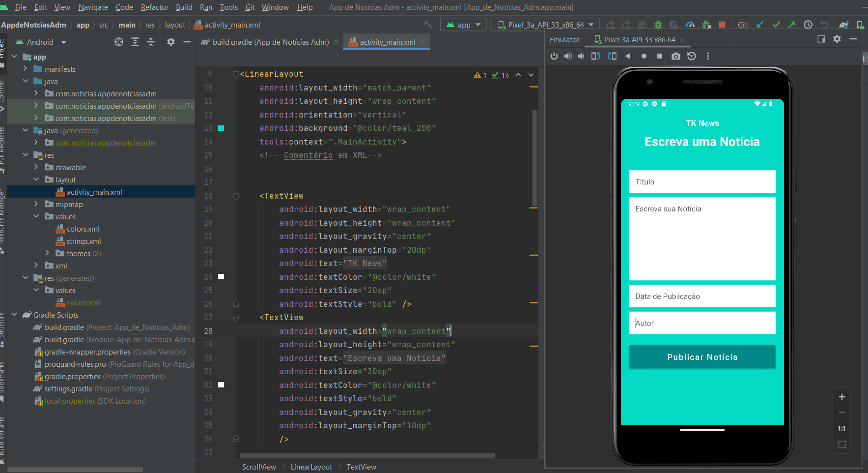Expand the mipmap folder
Image resolution: width=868 pixels, height=473 pixels.
pos(36,204)
